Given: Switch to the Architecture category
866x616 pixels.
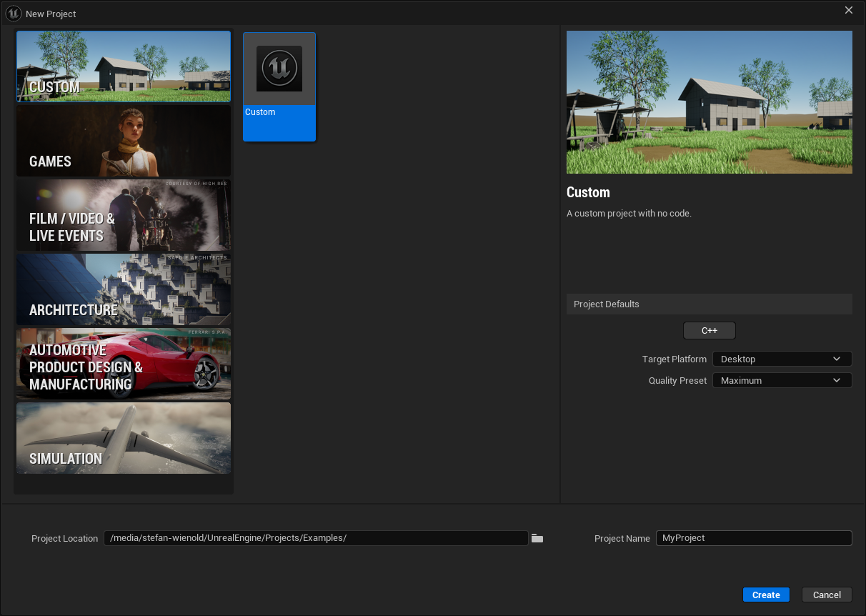Looking at the screenshot, I should pyautogui.click(x=124, y=290).
